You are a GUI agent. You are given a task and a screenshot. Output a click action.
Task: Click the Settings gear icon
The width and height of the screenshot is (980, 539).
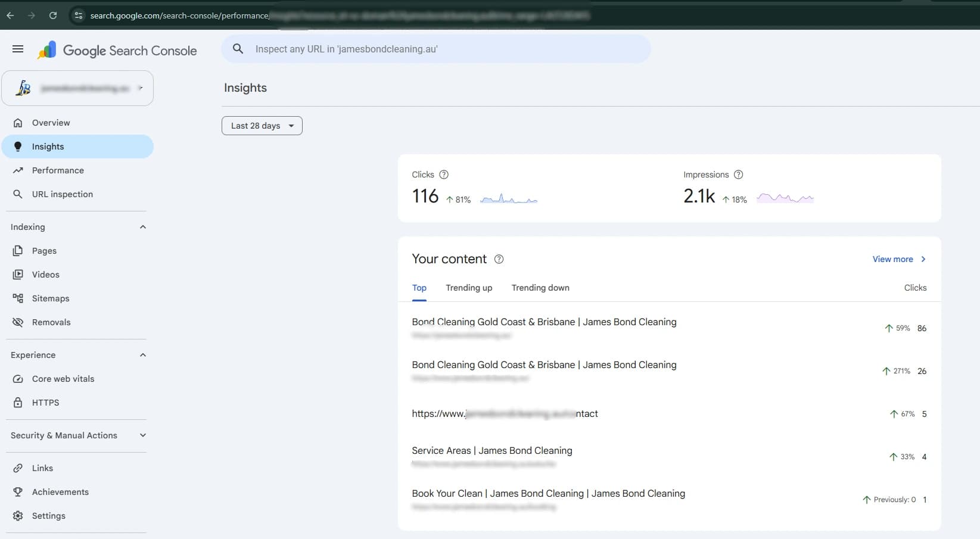[18, 516]
